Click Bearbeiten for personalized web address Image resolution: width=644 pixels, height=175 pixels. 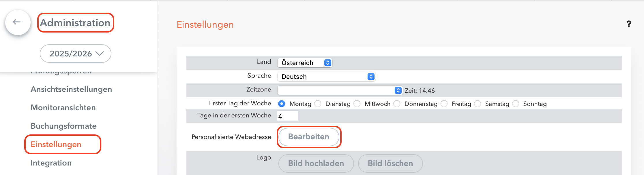(309, 137)
